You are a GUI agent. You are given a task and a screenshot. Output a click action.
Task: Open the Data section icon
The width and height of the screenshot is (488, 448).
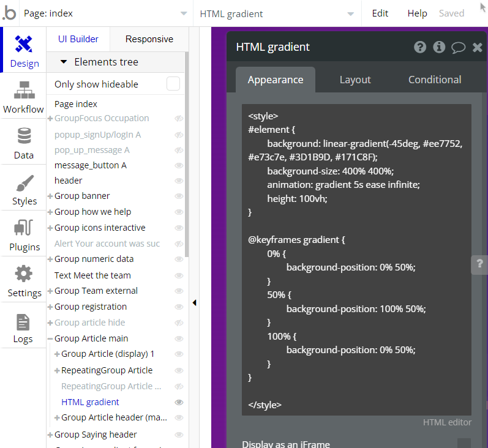(24, 136)
